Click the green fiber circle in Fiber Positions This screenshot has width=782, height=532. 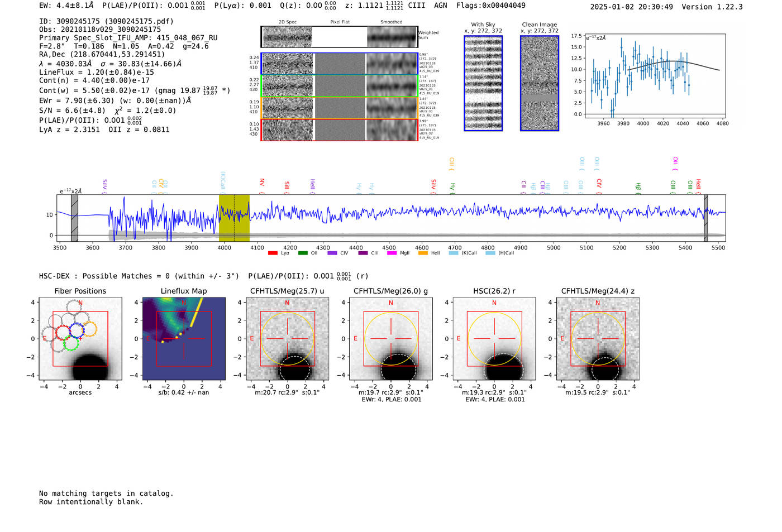[70, 343]
